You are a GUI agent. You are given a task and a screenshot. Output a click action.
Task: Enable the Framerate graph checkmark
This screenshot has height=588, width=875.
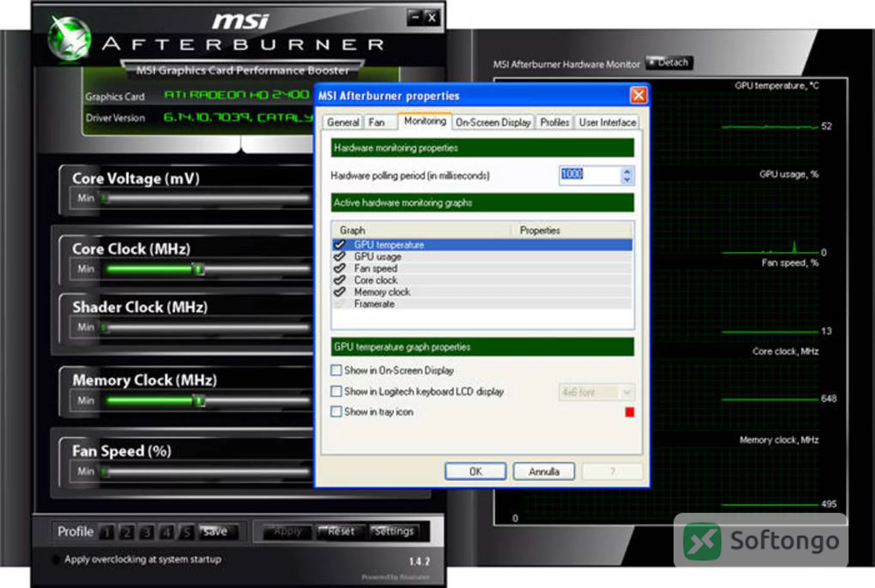point(340,304)
